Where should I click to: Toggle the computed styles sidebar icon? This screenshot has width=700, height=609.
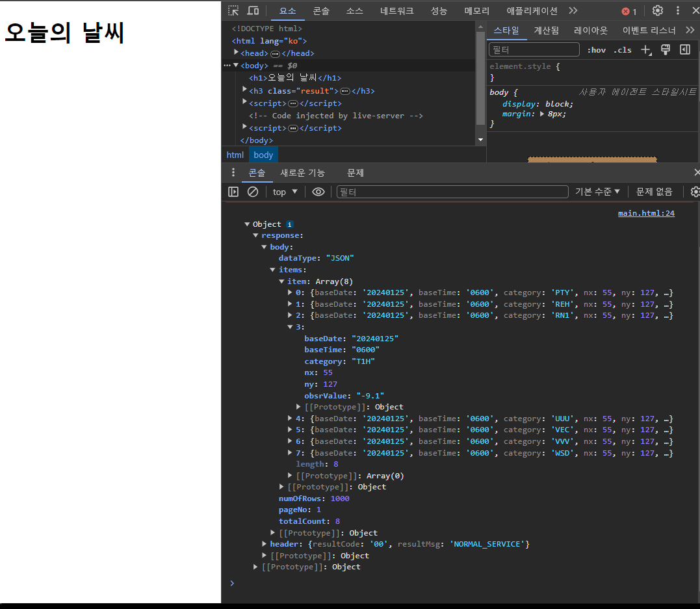(685, 50)
